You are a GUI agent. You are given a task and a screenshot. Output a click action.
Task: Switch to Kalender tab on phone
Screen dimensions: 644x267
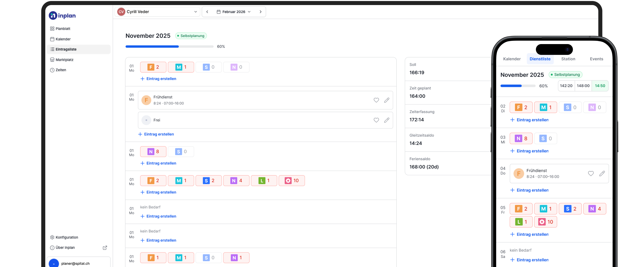tap(512, 59)
